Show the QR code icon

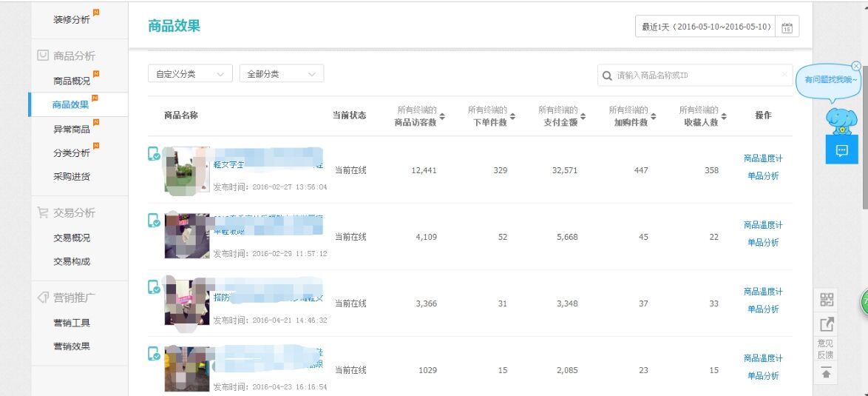click(x=826, y=300)
